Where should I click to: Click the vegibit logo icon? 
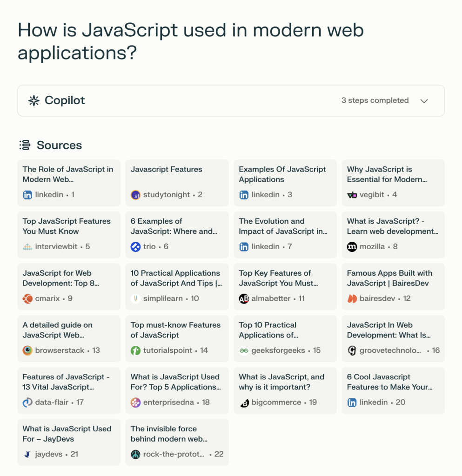[x=352, y=195]
